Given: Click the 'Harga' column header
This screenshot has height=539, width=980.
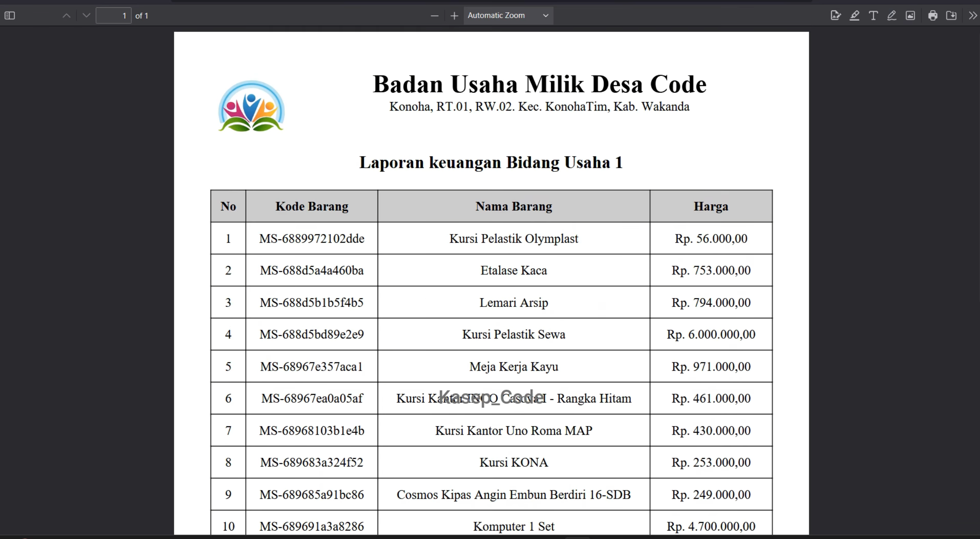Looking at the screenshot, I should tap(711, 206).
